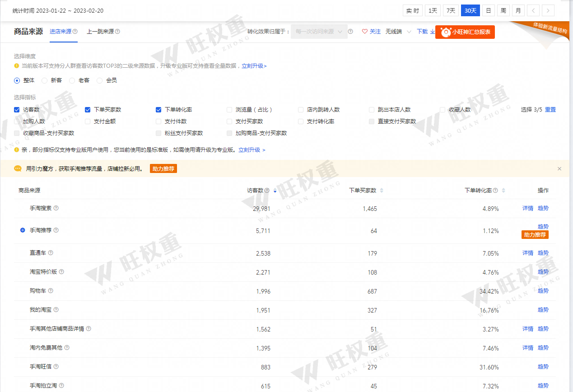Go to previous period arrow
This screenshot has width=573, height=392.
533,10
